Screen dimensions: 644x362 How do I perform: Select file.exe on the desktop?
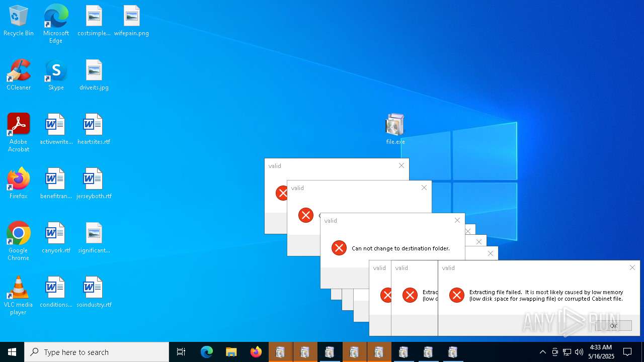pyautogui.click(x=395, y=129)
